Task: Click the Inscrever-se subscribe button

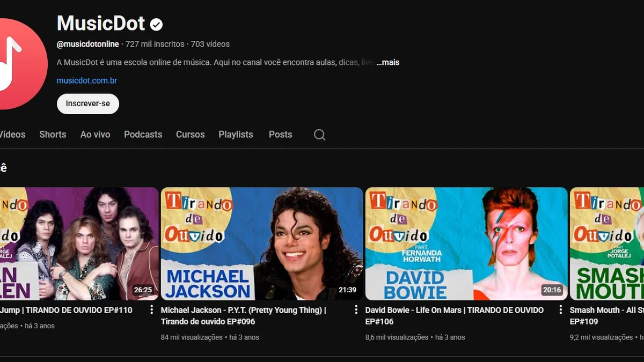Action: click(x=88, y=104)
